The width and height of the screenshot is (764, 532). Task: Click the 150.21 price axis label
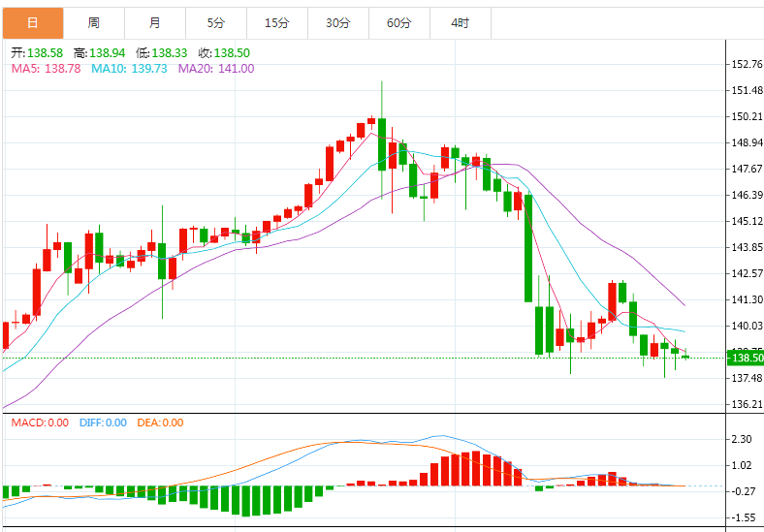(747, 116)
